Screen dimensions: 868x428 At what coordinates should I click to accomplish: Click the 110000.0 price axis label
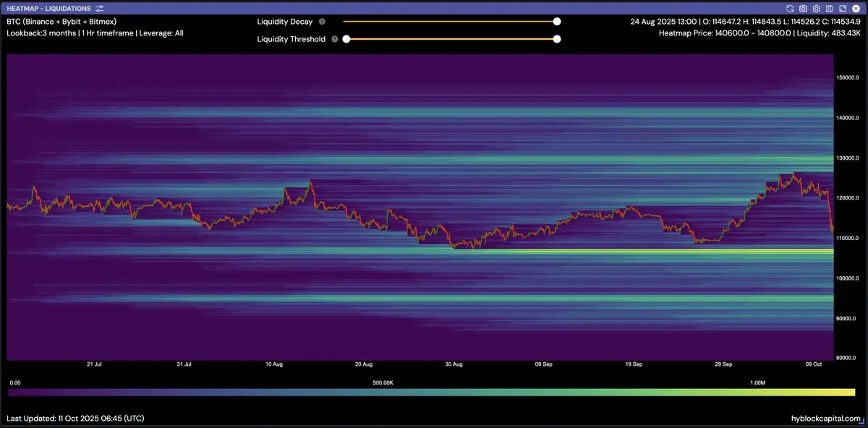(x=848, y=238)
